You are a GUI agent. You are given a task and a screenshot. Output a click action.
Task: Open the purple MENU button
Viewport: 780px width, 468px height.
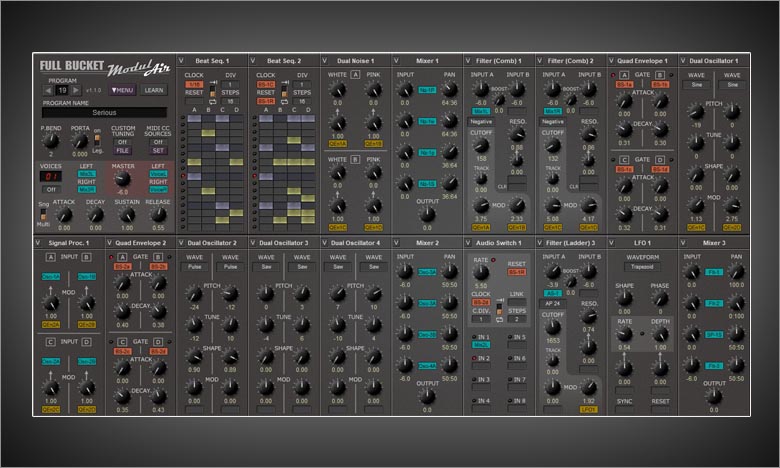pyautogui.click(x=122, y=90)
